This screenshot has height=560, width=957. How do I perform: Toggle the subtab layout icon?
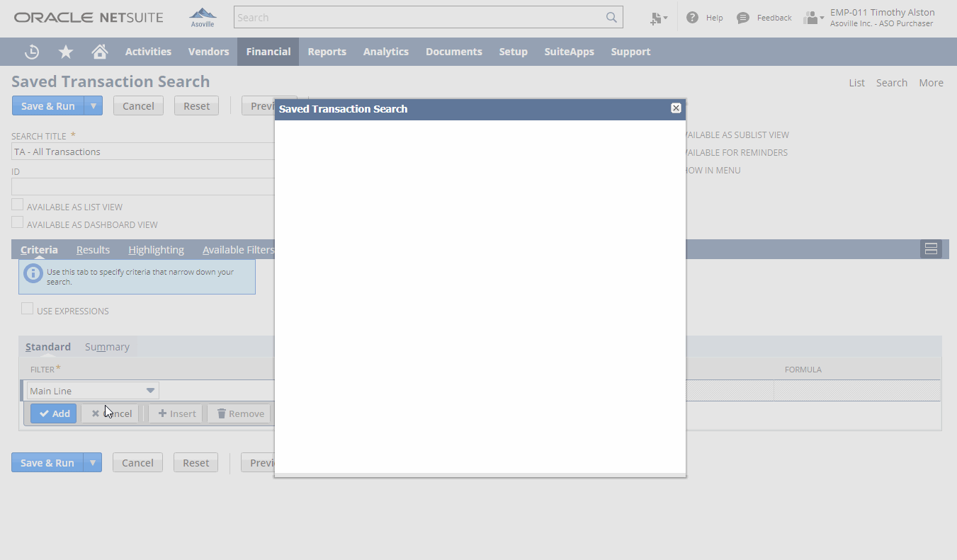tap(931, 248)
